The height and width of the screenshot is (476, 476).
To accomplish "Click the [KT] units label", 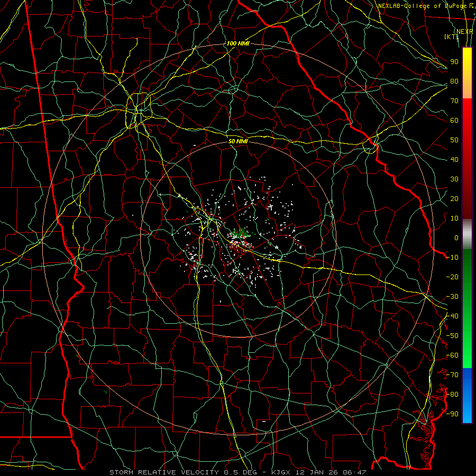I will point(452,36).
